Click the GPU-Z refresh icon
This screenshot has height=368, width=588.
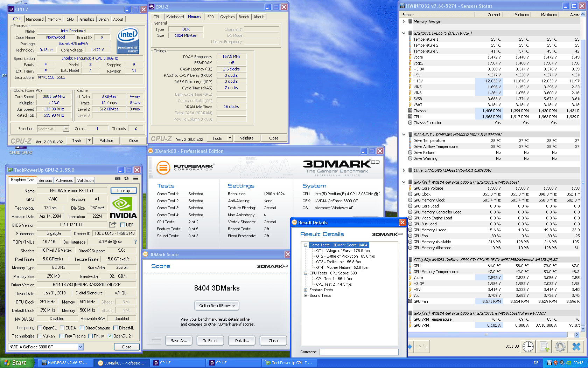tap(126, 179)
